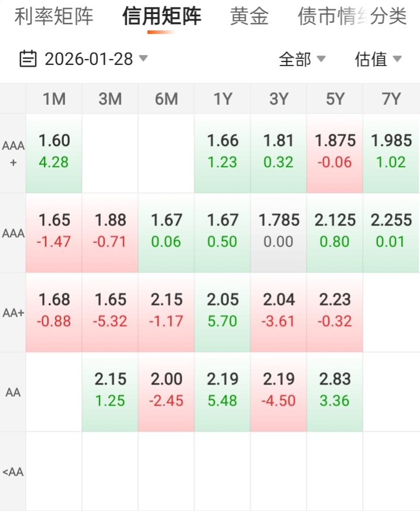Click the AA+ row label

pos(13,313)
